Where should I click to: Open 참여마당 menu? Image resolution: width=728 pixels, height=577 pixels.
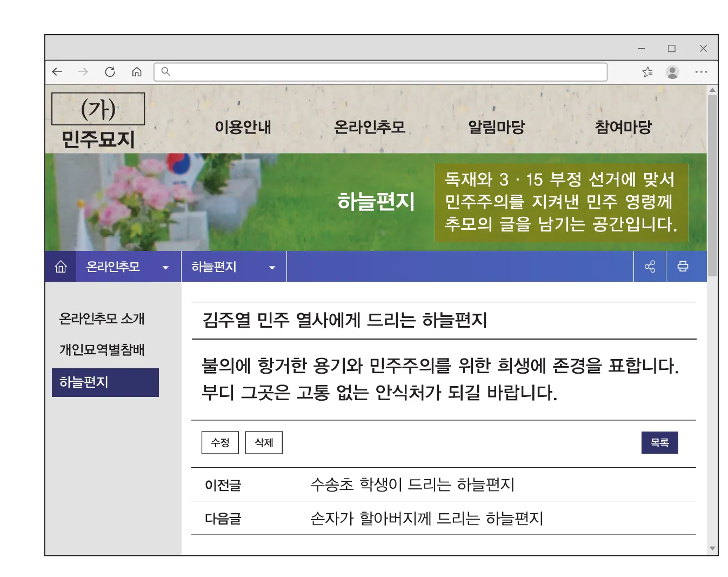tap(623, 127)
